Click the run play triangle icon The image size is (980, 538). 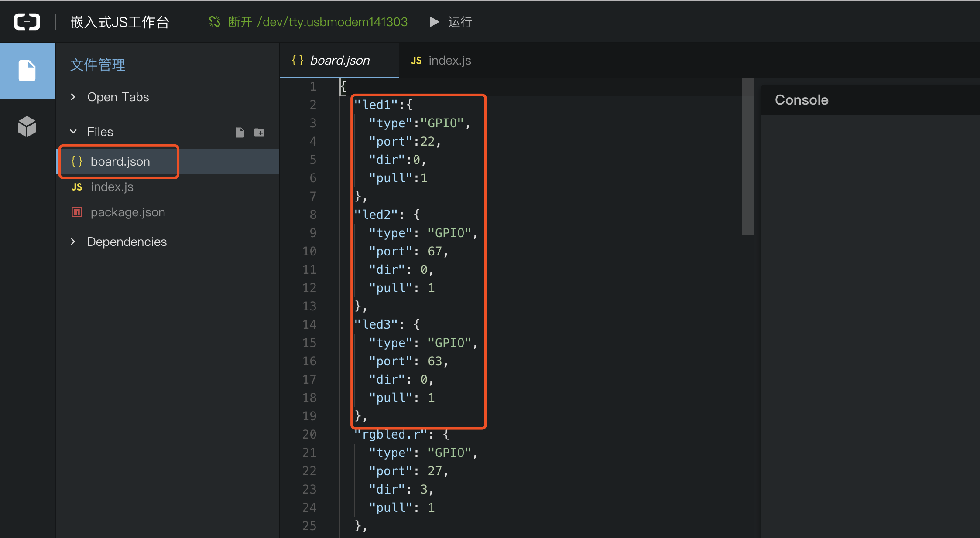tap(434, 22)
